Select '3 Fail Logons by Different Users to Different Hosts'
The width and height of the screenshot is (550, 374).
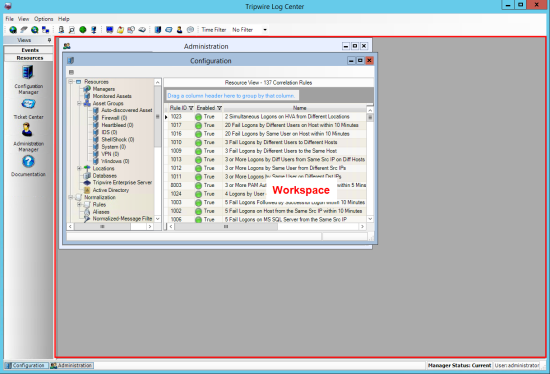[x=281, y=142]
